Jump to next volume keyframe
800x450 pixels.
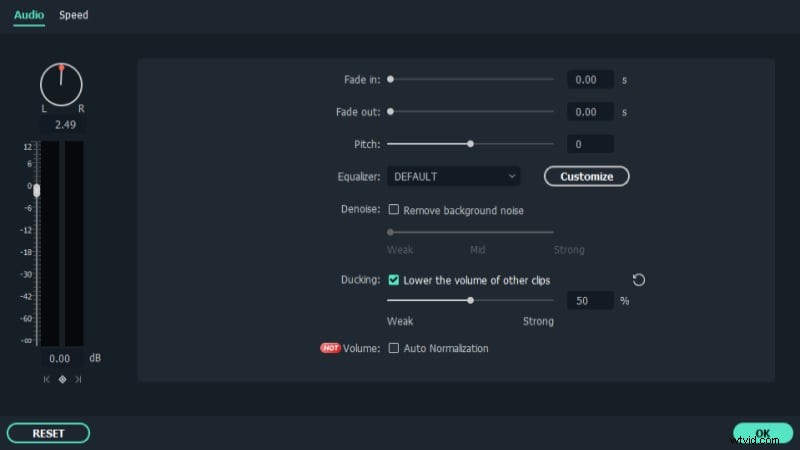[78, 380]
